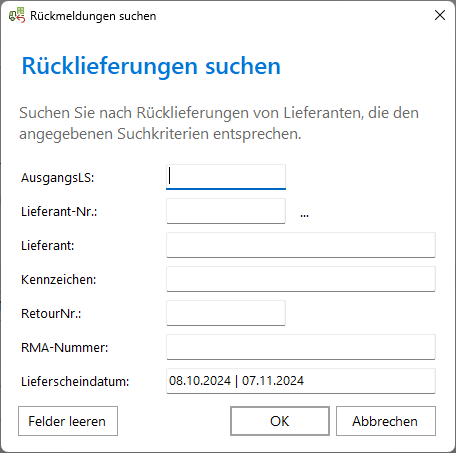
Task: Click the Kennzeichen input box
Action: click(x=301, y=279)
